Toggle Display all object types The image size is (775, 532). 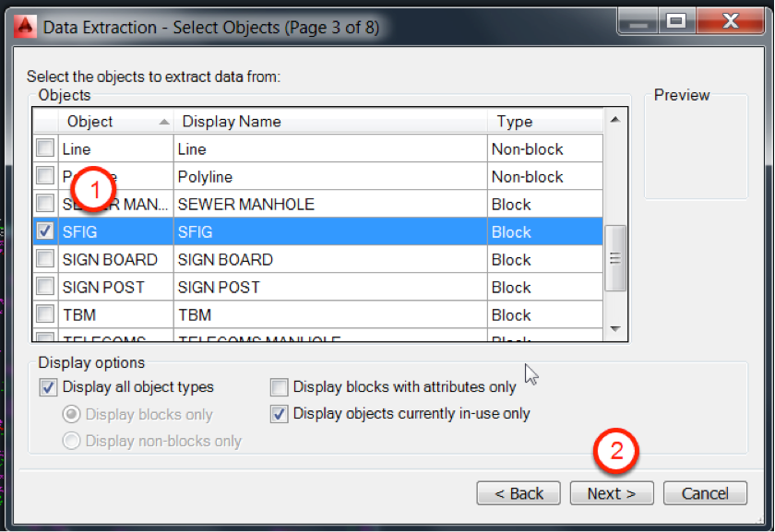(48, 387)
